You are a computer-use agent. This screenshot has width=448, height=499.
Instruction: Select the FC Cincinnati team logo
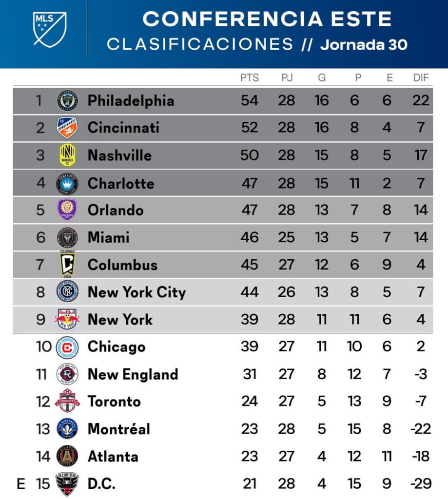(67, 128)
